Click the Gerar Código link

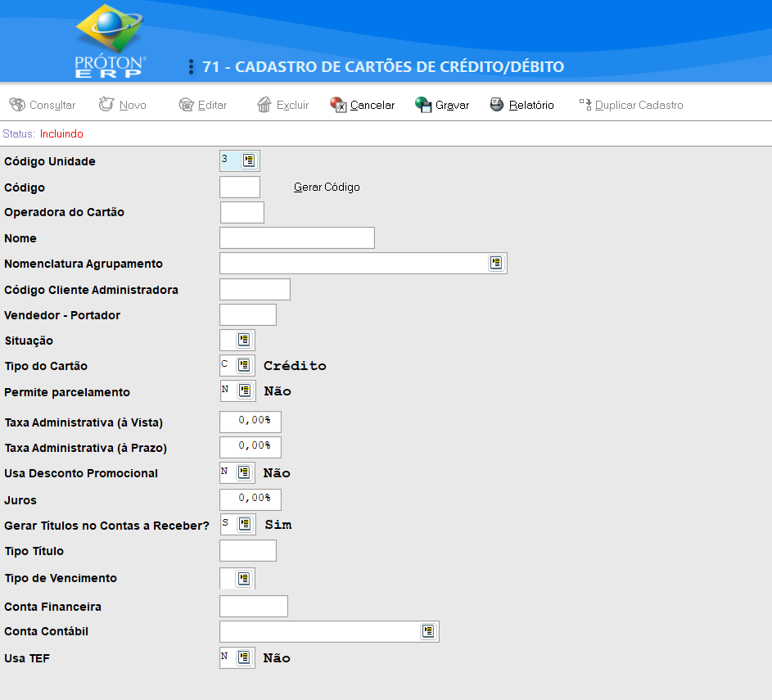(327, 187)
